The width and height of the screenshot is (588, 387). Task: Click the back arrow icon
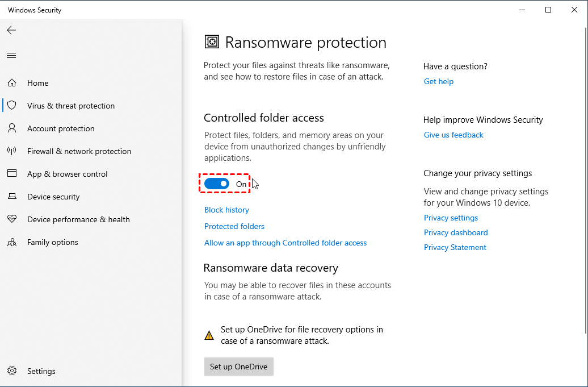click(11, 30)
